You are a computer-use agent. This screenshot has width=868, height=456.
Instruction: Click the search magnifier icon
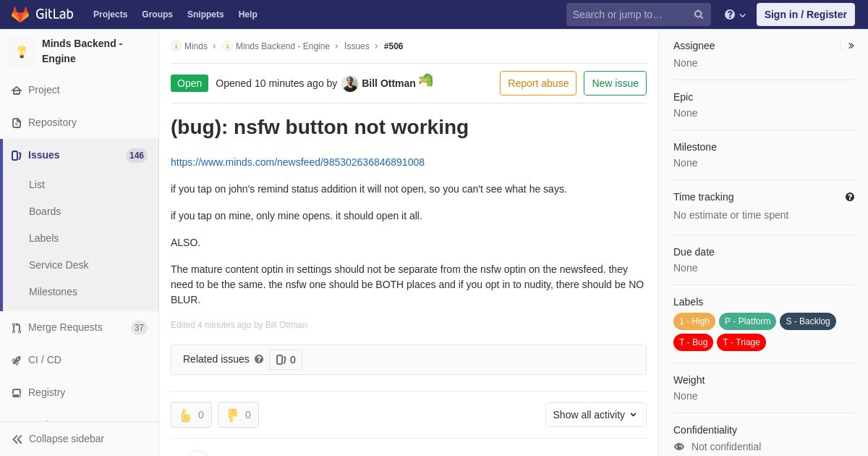pyautogui.click(x=699, y=14)
